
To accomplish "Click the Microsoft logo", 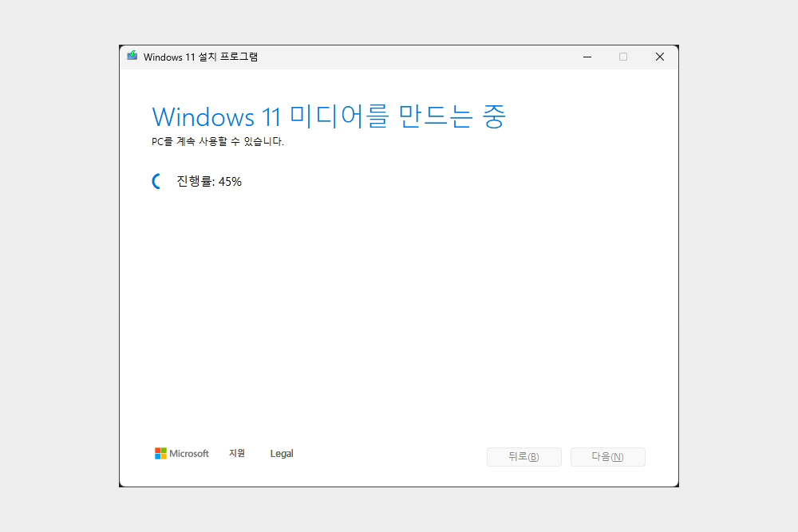I will pyautogui.click(x=182, y=454).
